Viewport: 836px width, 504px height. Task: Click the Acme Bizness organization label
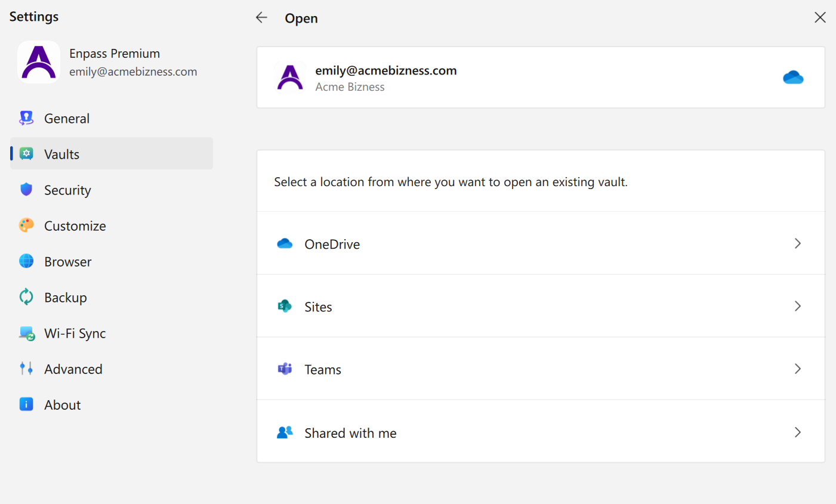click(x=350, y=87)
